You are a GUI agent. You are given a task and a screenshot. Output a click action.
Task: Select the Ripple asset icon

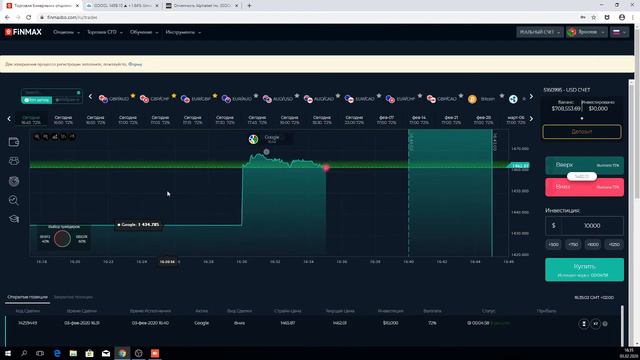[513, 99]
